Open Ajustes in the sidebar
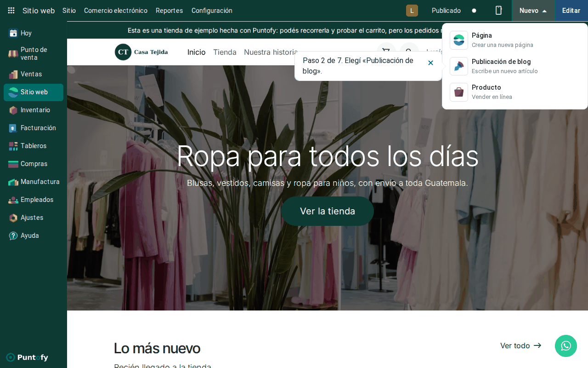 click(34, 218)
